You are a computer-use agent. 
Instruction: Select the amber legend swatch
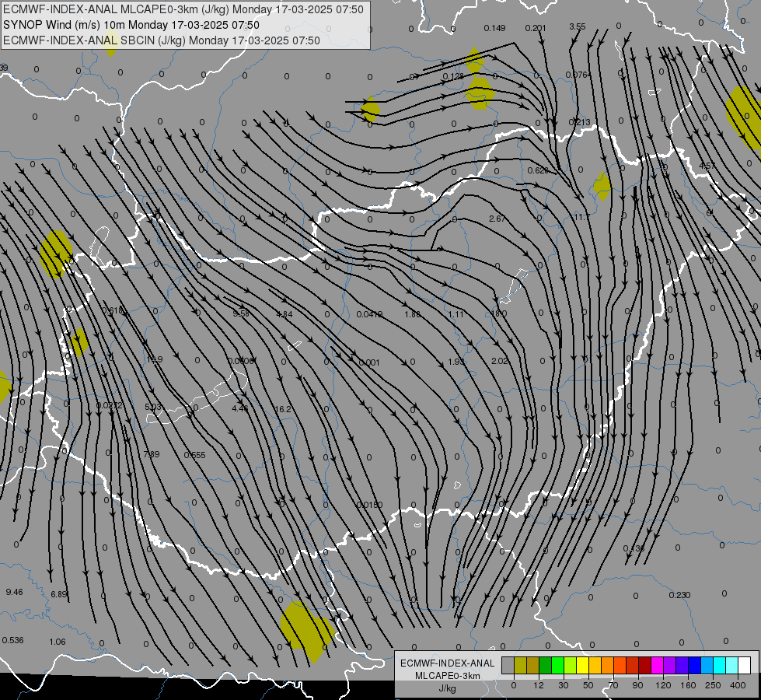pos(595,665)
